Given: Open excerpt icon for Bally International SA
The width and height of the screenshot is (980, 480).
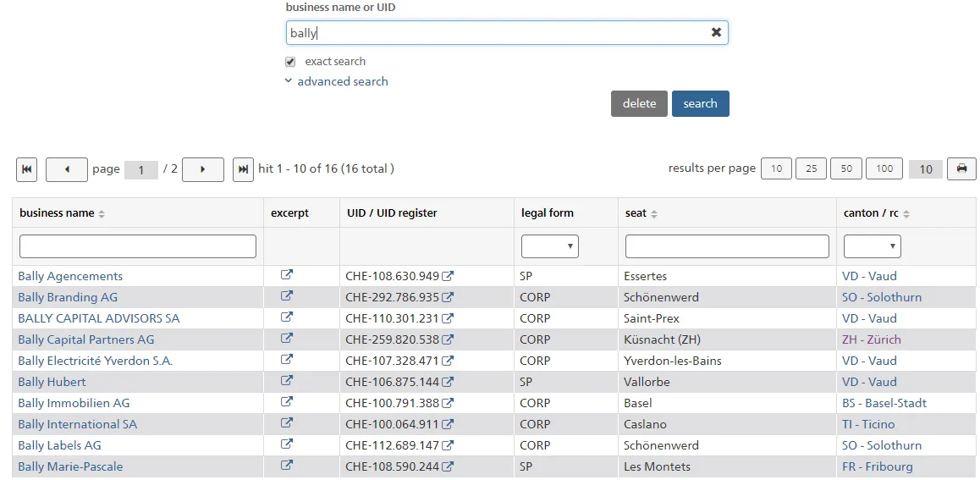Looking at the screenshot, I should [286, 423].
